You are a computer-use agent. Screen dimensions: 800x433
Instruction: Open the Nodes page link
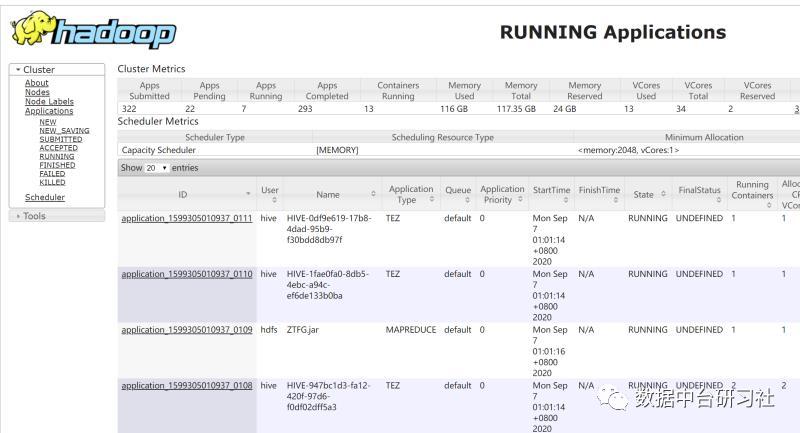(37, 92)
